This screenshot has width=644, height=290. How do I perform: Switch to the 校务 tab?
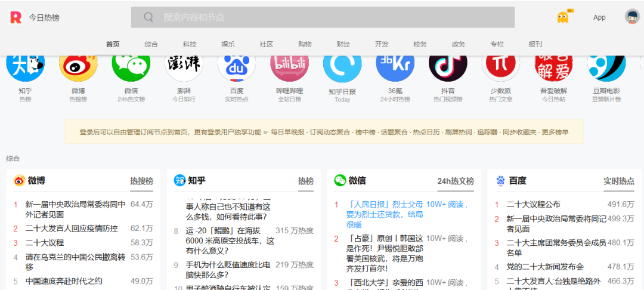420,44
